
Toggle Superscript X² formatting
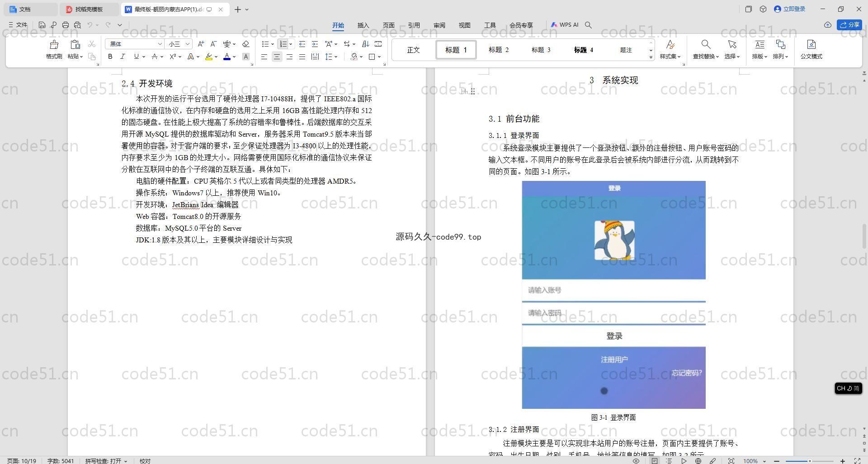tap(172, 57)
